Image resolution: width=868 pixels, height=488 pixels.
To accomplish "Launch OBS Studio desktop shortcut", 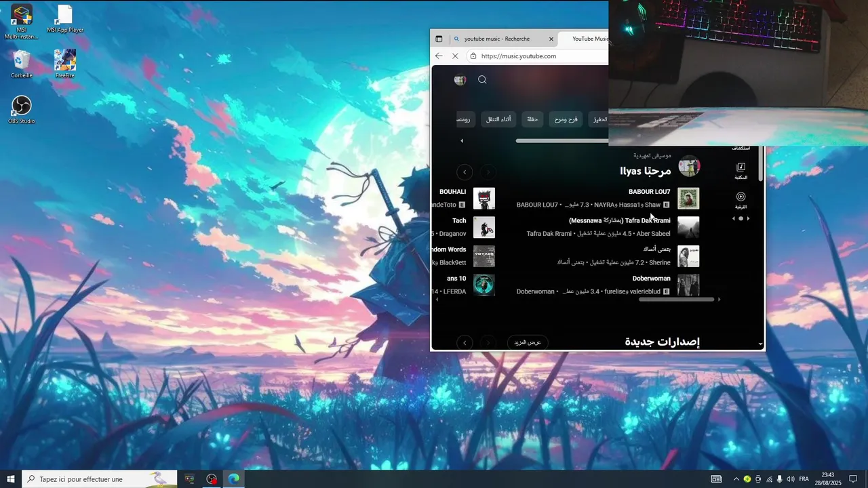I will 22,110.
